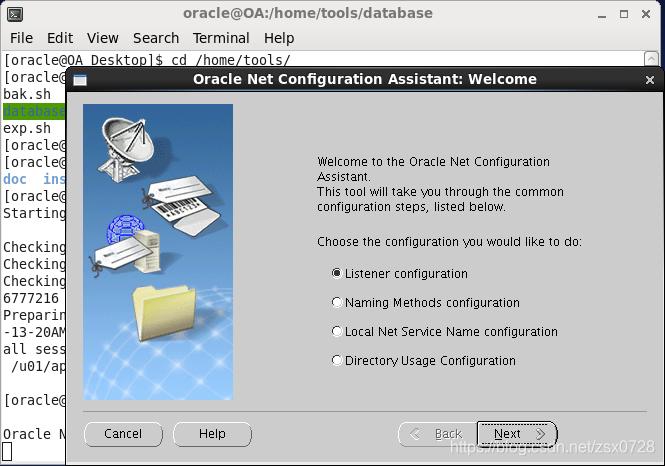Open the Search menu in terminal

(156, 38)
